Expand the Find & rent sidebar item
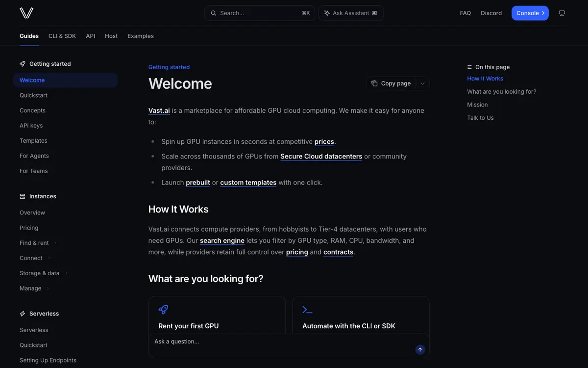588x368 pixels. (x=55, y=243)
